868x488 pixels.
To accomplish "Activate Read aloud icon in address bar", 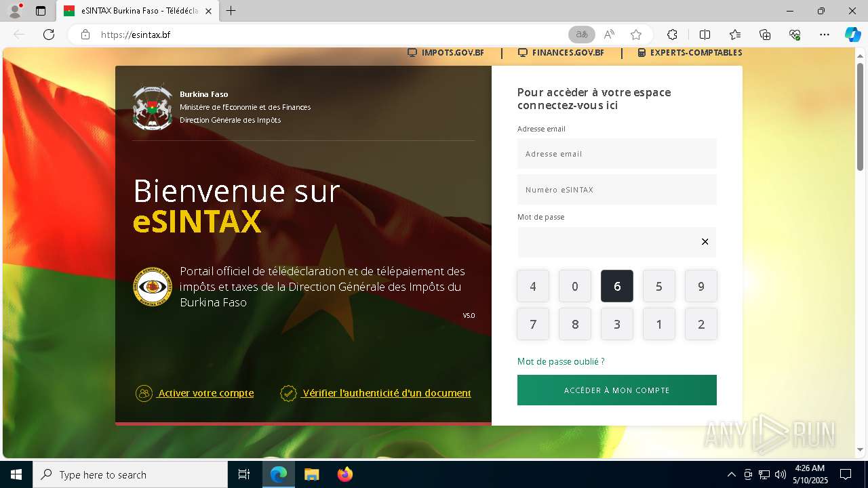I will (609, 35).
